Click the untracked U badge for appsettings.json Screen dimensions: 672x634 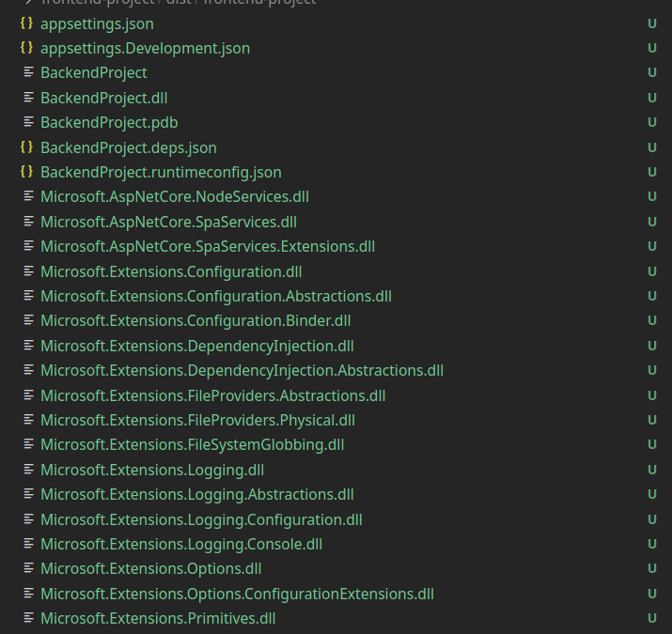[651, 23]
